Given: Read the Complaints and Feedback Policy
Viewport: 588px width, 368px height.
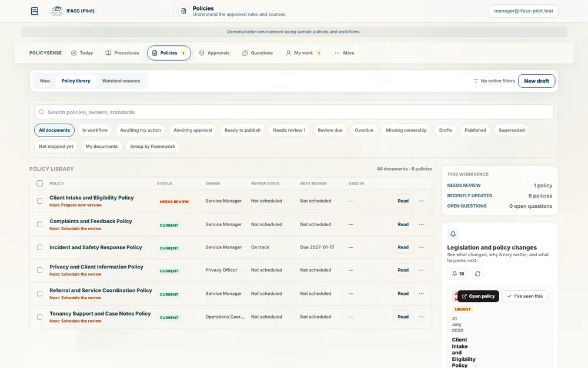Looking at the screenshot, I should [403, 224].
